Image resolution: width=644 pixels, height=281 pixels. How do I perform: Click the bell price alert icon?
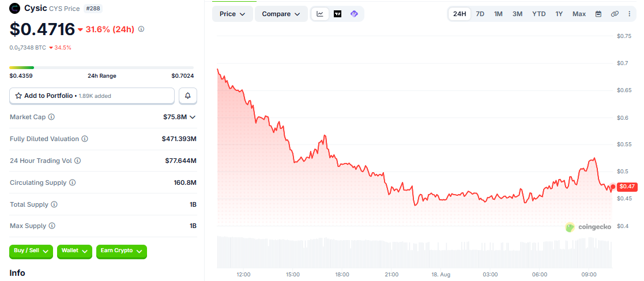tap(188, 96)
